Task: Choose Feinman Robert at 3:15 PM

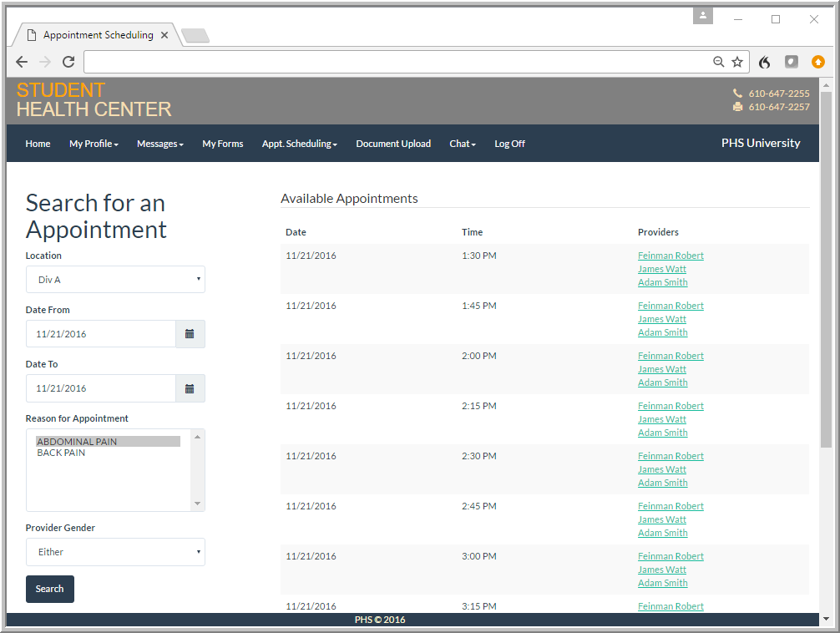Action: click(x=670, y=607)
